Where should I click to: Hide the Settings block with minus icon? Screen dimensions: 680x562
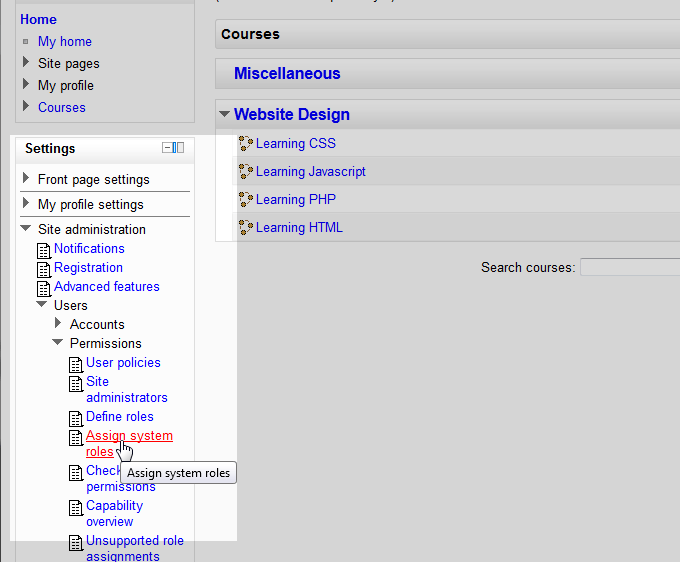167,148
